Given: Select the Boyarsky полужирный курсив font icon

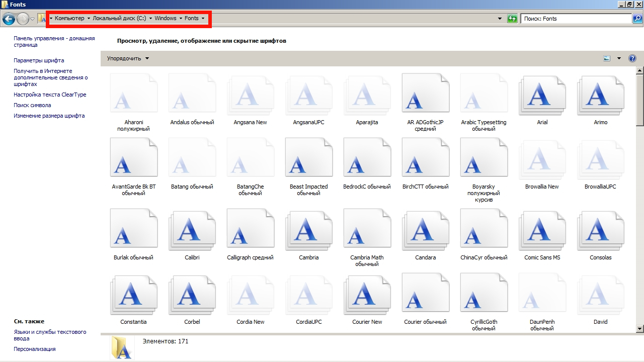Looking at the screenshot, I should 484,157.
